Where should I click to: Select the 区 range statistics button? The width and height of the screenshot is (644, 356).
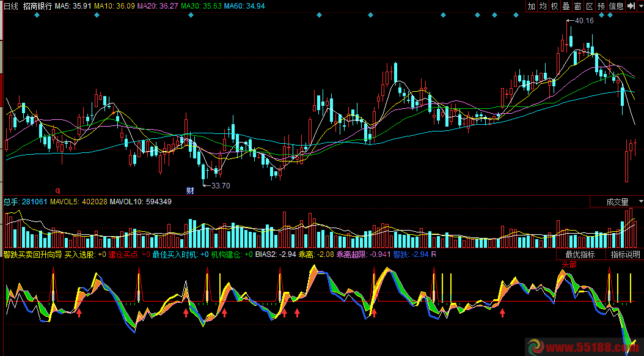coord(590,6)
